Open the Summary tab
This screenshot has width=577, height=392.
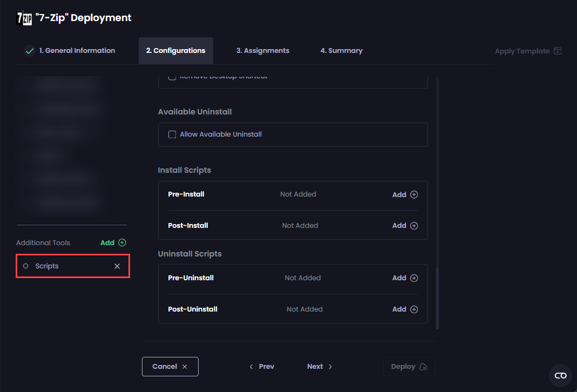pyautogui.click(x=341, y=50)
